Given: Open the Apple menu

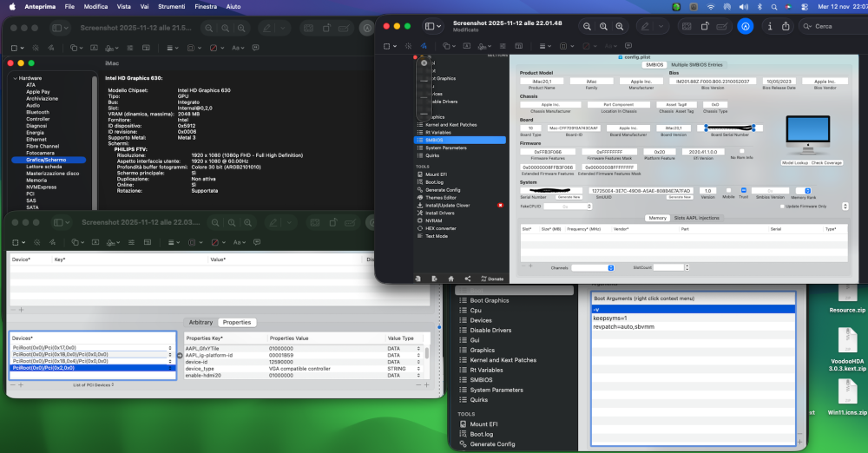Looking at the screenshot, I should point(12,7).
